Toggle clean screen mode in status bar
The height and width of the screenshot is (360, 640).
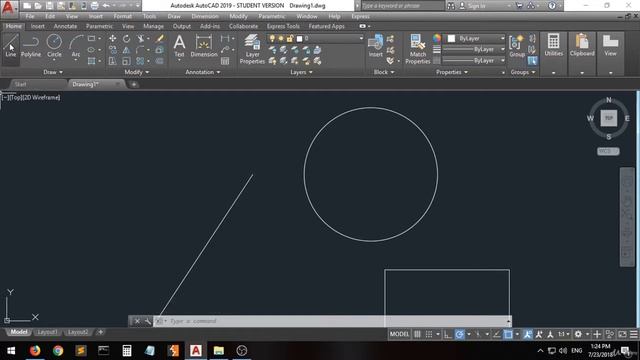622,334
